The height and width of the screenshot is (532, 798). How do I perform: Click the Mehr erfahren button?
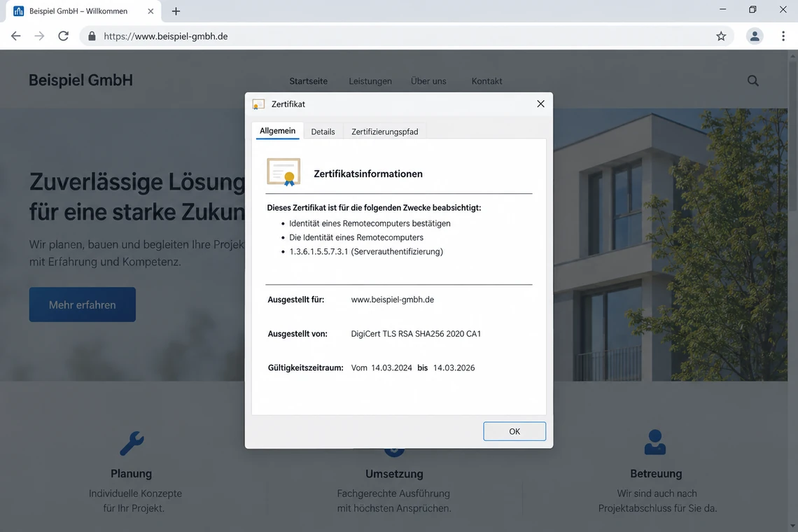coord(83,304)
